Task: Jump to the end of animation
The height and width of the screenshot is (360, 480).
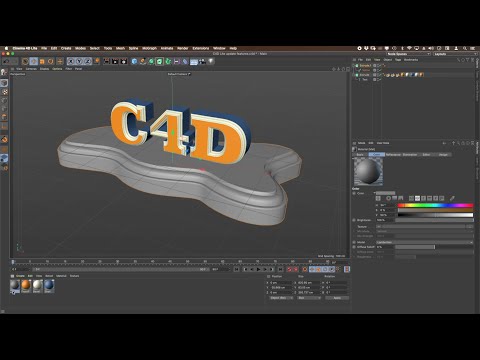Action: (280, 269)
